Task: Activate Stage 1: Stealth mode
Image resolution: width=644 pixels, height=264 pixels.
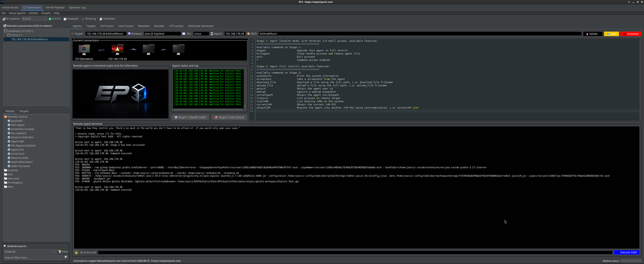Action: tap(191, 117)
